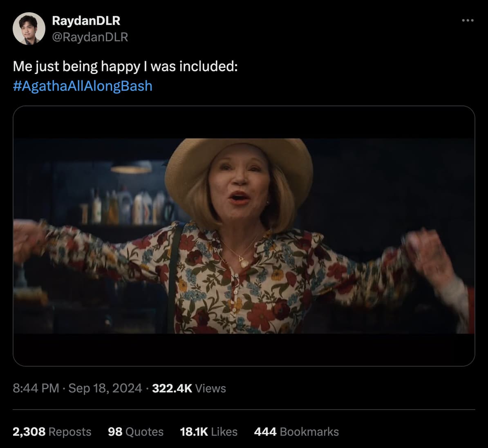Click the RaydanDLR display name
Screen dimensions: 488x448
85,21
